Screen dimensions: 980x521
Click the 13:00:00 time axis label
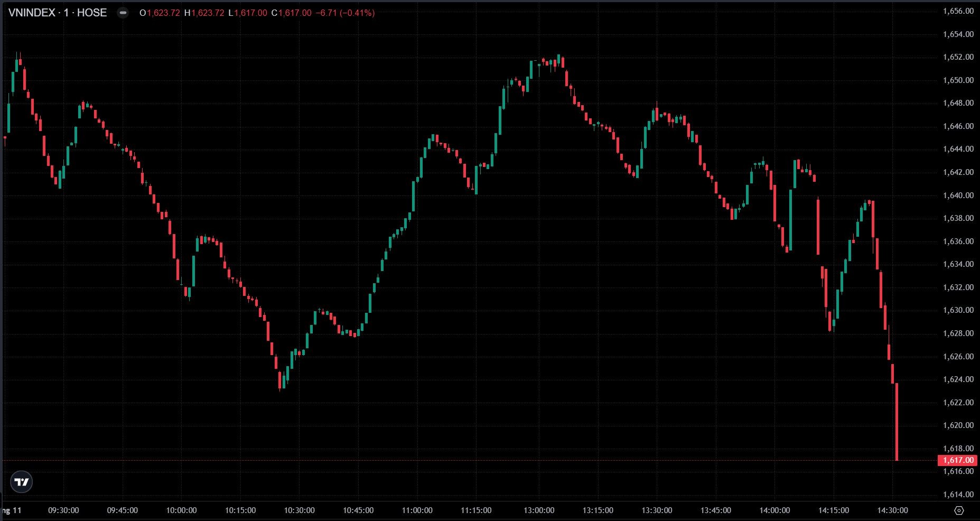click(x=539, y=510)
